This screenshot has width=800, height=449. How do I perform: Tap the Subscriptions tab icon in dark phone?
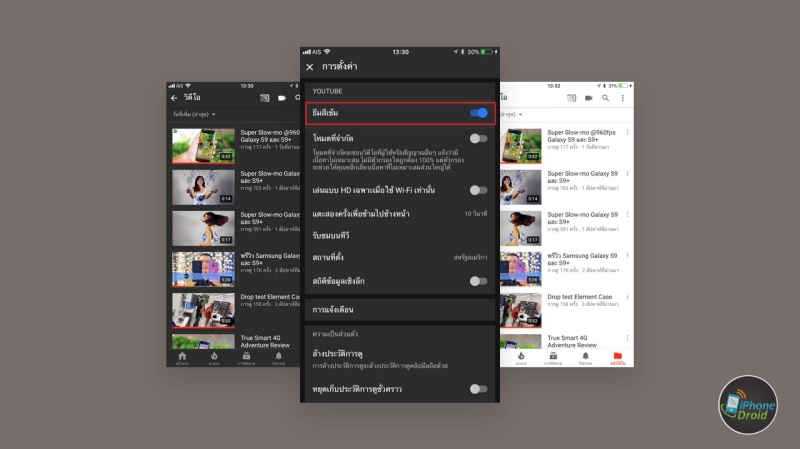246,356
